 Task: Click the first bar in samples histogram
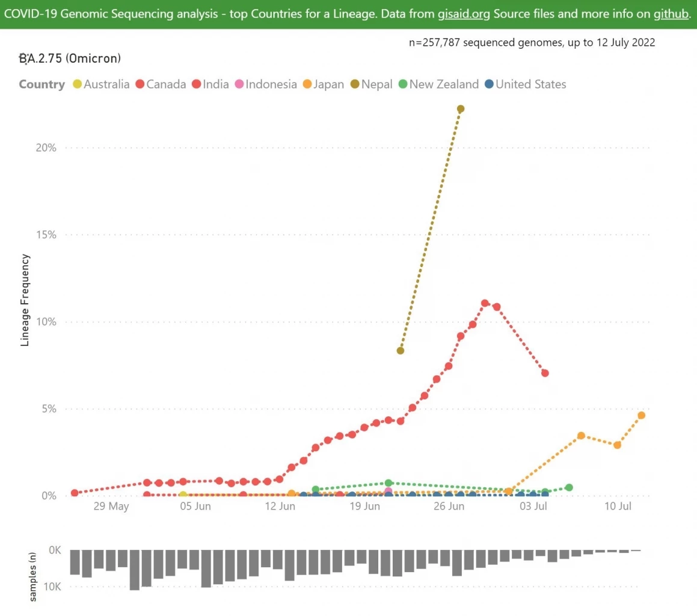[75, 562]
